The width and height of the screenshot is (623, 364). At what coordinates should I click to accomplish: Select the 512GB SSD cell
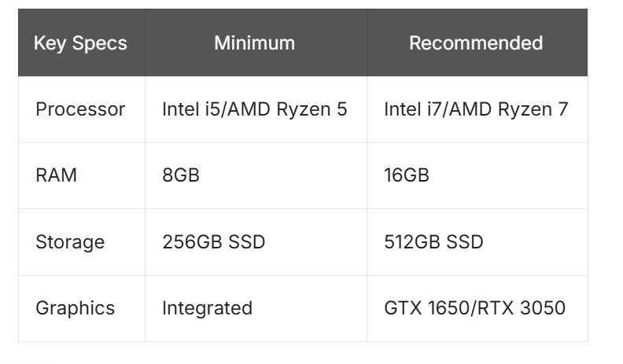click(433, 241)
